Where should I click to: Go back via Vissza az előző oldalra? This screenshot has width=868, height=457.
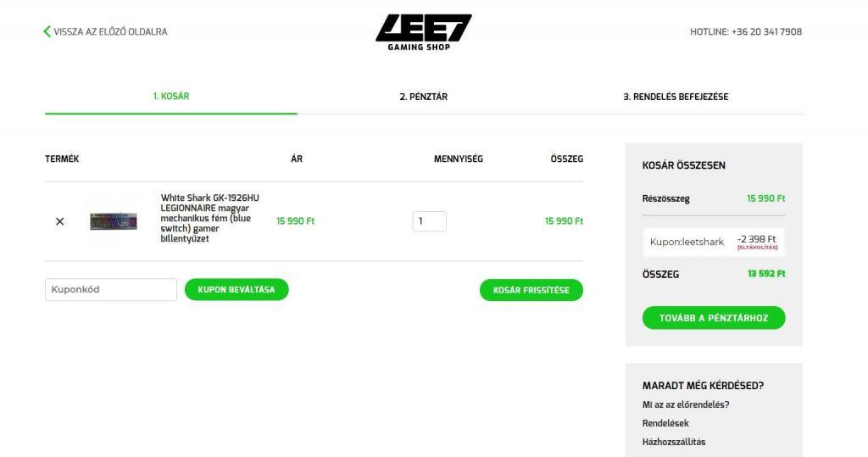110,31
